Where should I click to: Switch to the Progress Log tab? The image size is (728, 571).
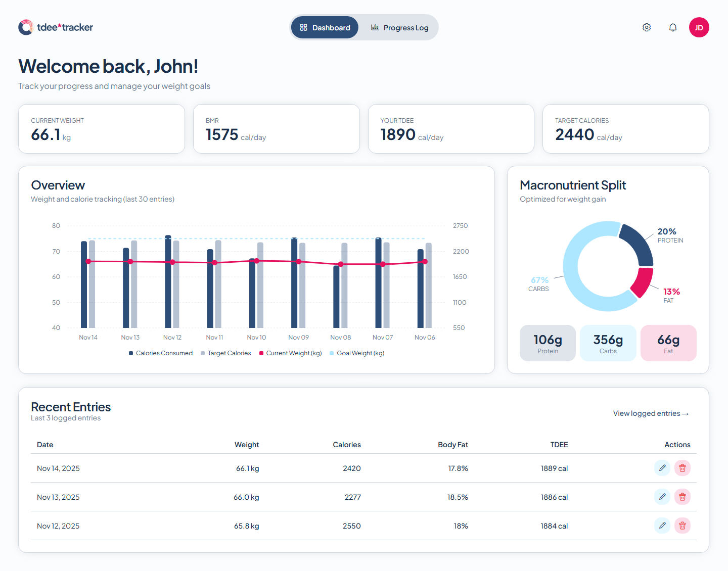point(399,27)
